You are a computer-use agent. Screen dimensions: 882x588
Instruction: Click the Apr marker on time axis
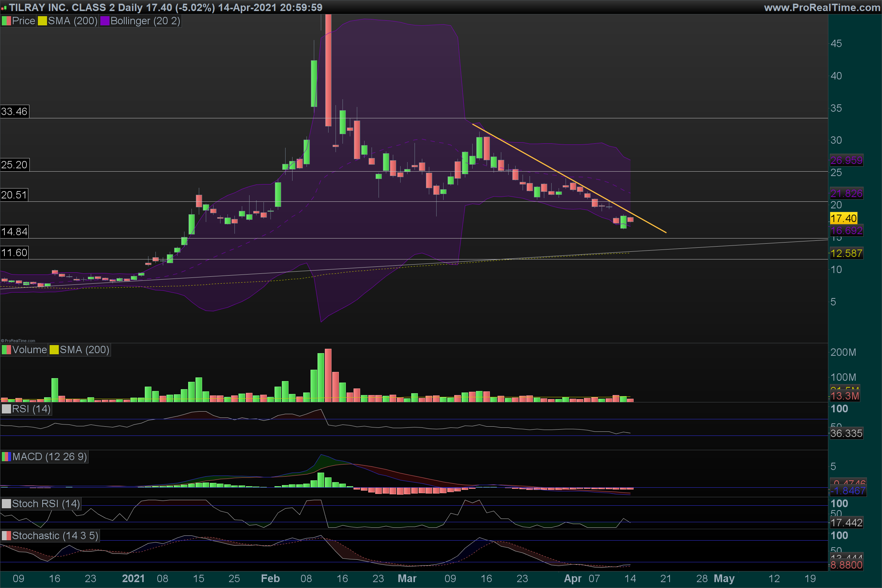click(x=572, y=578)
